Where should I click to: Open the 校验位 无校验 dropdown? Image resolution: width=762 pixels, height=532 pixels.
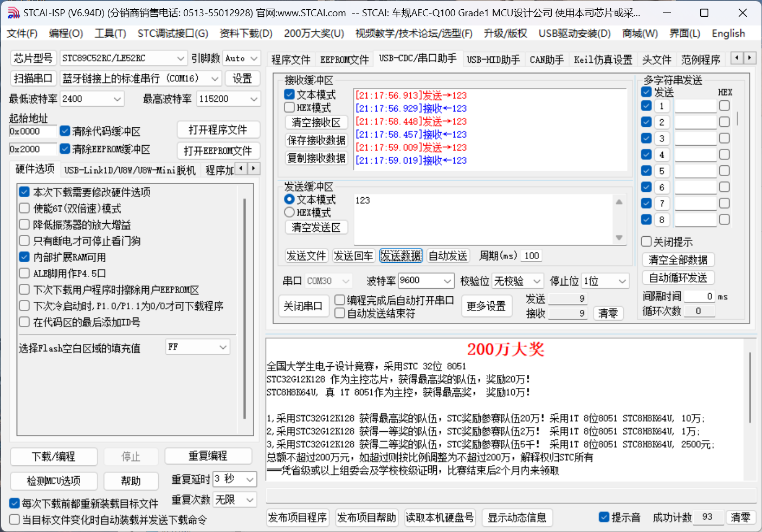(x=537, y=281)
